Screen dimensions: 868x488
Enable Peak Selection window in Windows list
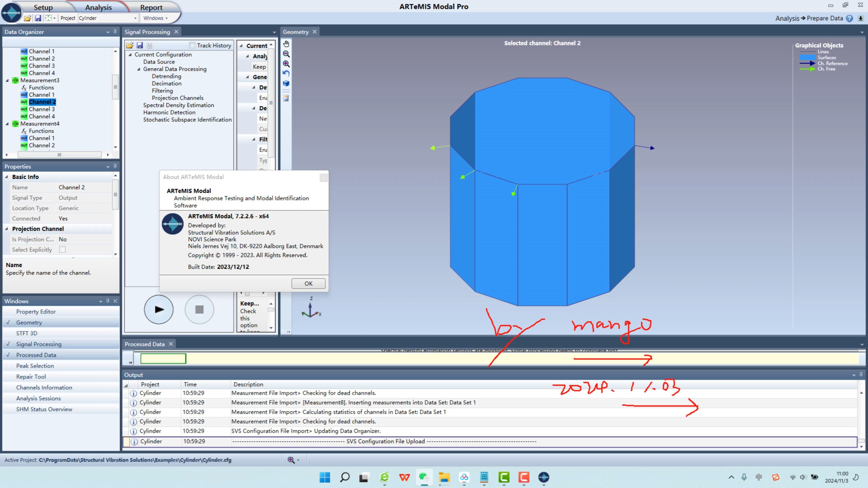[x=61, y=366]
